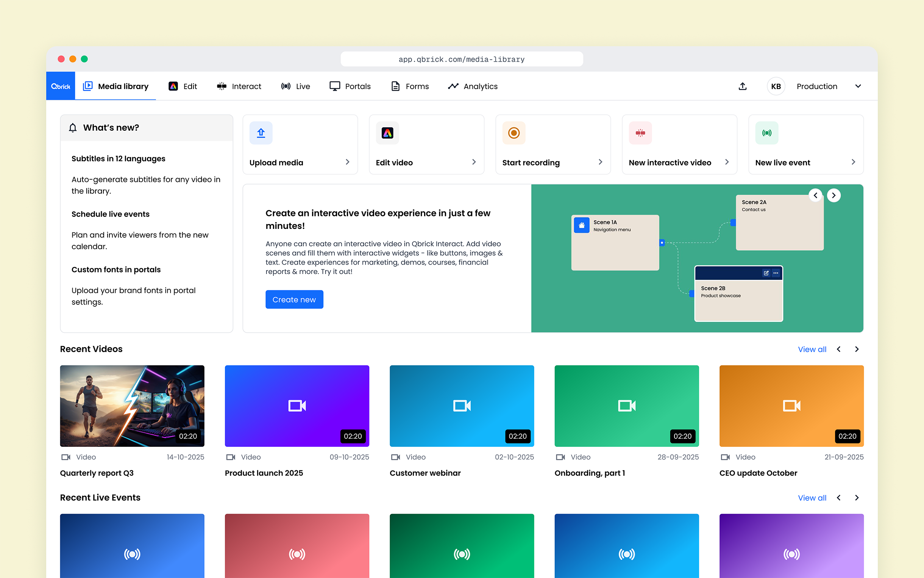This screenshot has height=578, width=924.
Task: Click the Edit video card icon
Action: click(387, 133)
